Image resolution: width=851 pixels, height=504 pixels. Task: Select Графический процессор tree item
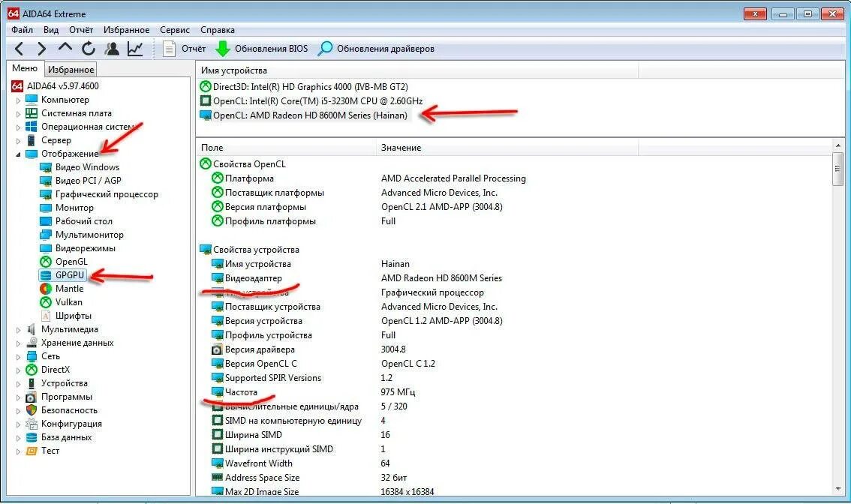[99, 194]
